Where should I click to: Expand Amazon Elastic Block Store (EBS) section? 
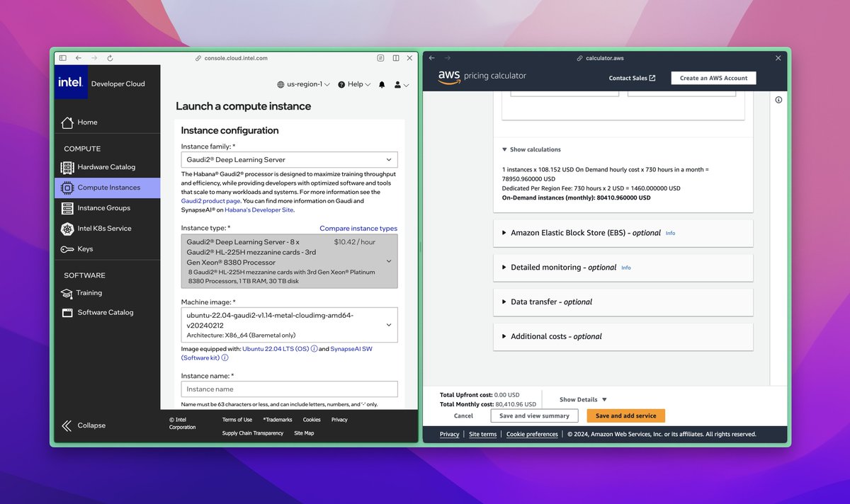click(x=586, y=233)
